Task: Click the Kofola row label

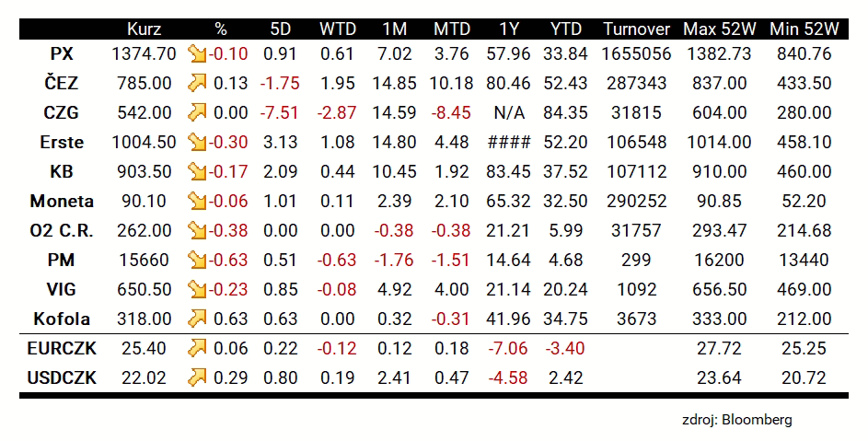Action: [62, 319]
